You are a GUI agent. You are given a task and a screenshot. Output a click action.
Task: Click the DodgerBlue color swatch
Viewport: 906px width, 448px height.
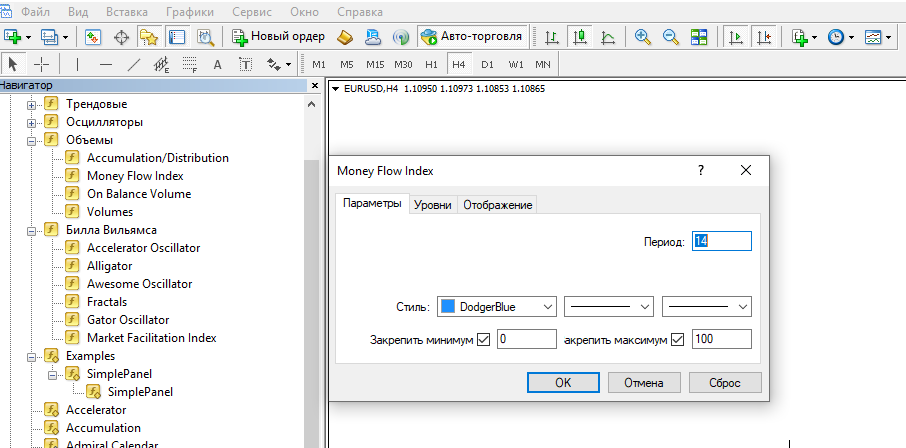pos(448,307)
